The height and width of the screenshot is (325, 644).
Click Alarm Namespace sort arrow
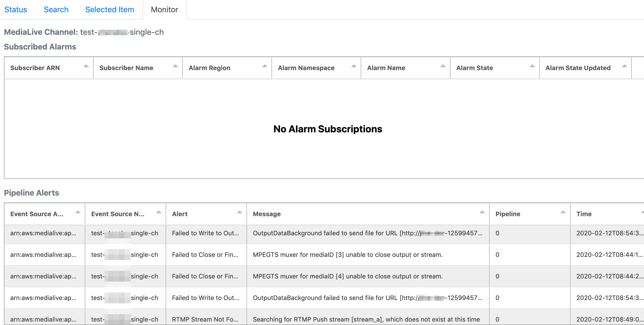click(x=354, y=66)
